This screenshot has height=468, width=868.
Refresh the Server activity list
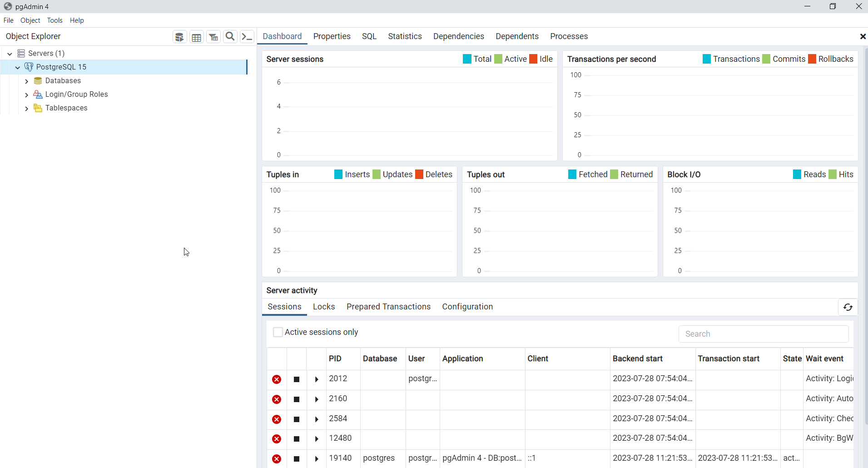pos(848,307)
